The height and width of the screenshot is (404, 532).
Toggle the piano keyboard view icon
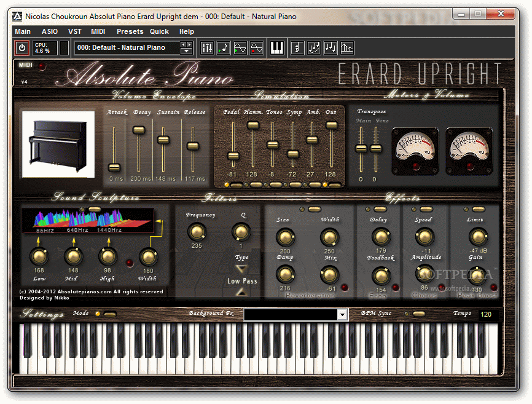point(277,48)
